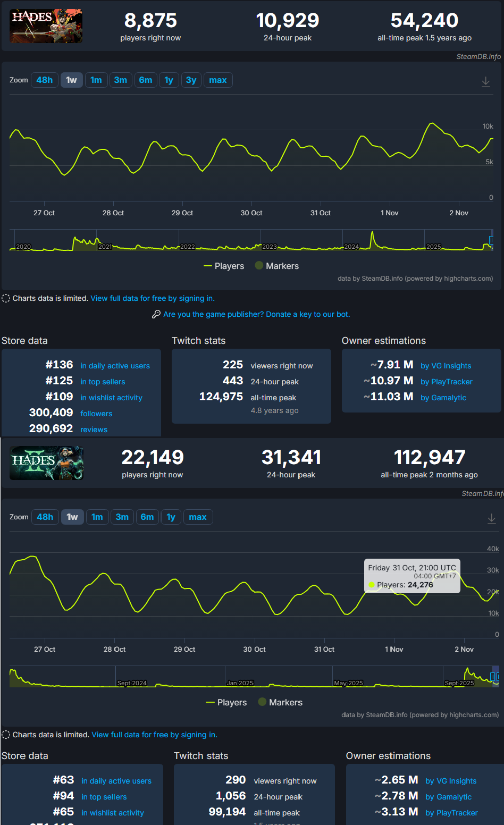Open 'by Gamalytic' next to 11.03 M

pyautogui.click(x=443, y=398)
